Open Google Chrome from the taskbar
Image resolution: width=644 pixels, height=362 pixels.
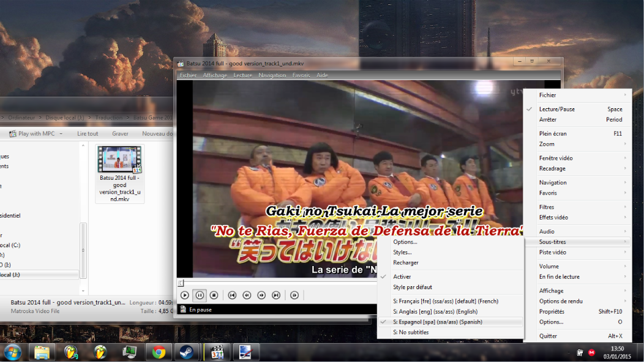159,352
